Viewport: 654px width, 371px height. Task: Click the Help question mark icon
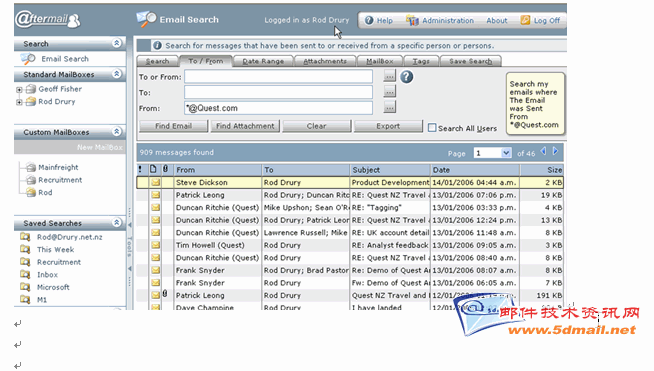coord(369,20)
